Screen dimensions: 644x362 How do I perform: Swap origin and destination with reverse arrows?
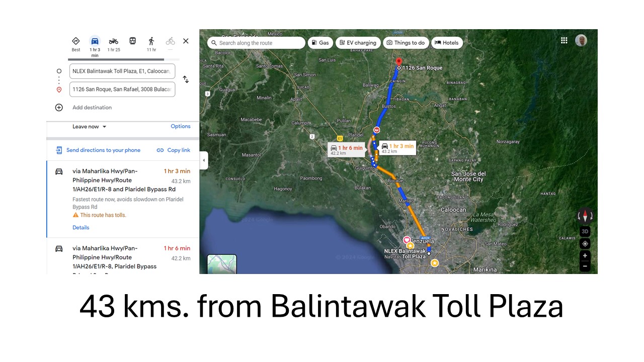tap(186, 79)
